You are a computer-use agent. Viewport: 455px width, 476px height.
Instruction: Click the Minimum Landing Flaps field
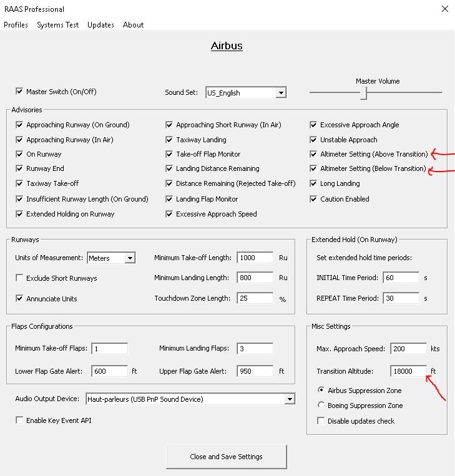255,349
